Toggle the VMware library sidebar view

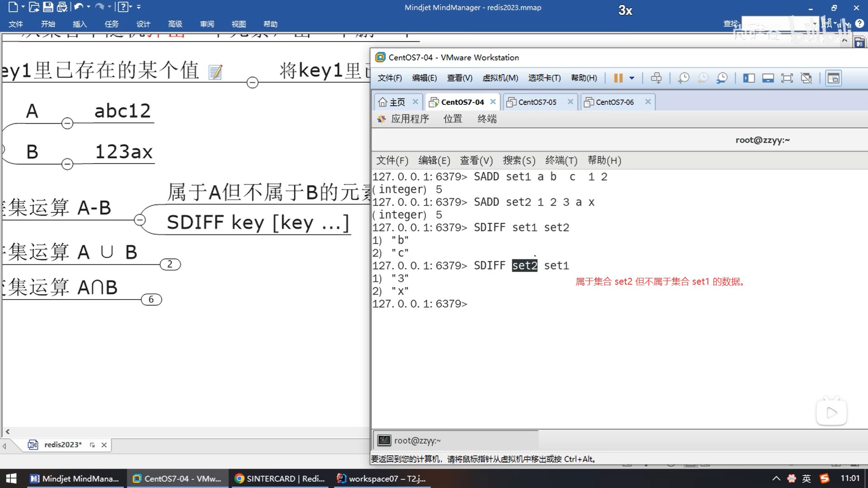click(x=749, y=78)
